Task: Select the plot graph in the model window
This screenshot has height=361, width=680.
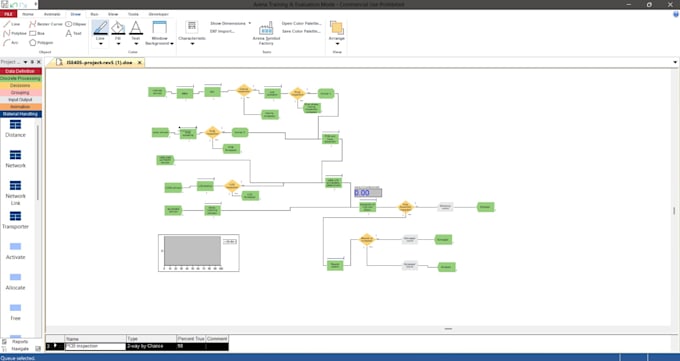Action: (x=199, y=253)
